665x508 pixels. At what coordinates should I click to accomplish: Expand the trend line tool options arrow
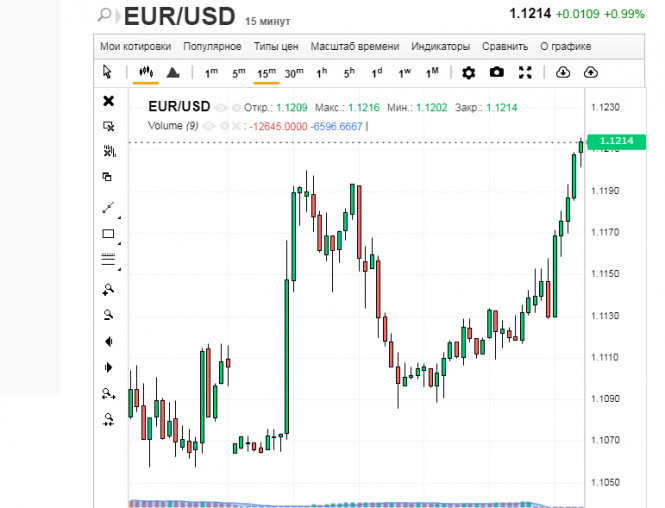(x=119, y=218)
